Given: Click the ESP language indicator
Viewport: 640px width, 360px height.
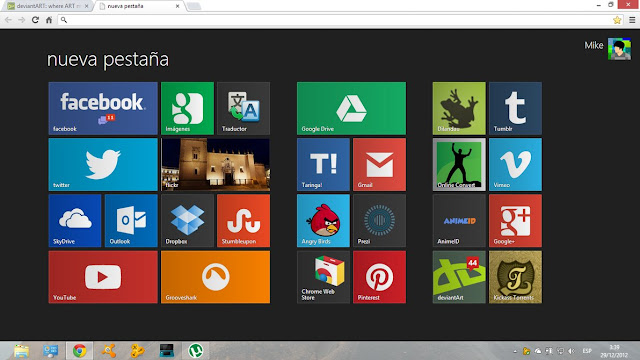Looking at the screenshot, I should [x=587, y=351].
